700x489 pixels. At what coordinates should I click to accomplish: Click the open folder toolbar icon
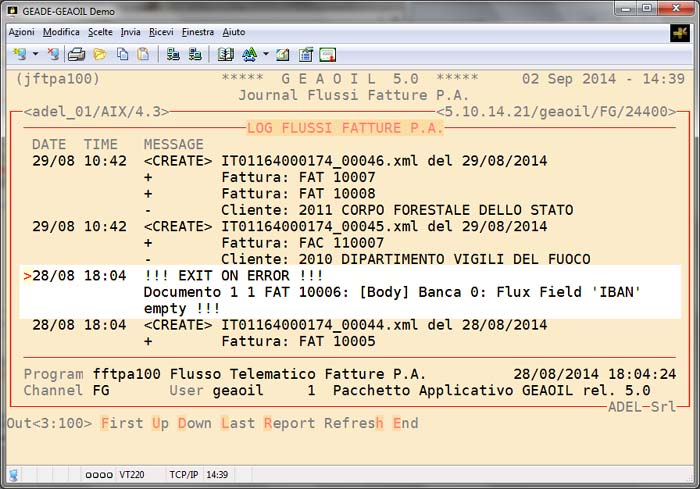(99, 54)
